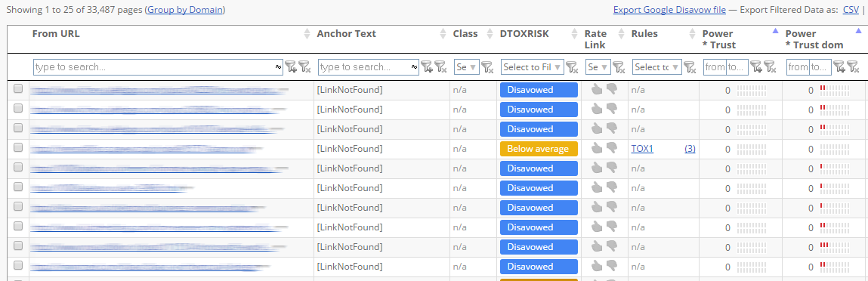
Task: Tick the checkbox of the second table row
Action: (x=18, y=108)
